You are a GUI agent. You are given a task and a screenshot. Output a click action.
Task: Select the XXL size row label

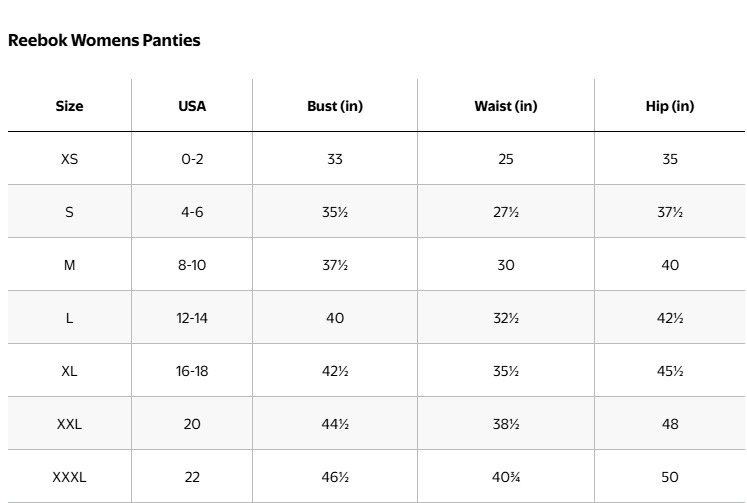(69, 424)
